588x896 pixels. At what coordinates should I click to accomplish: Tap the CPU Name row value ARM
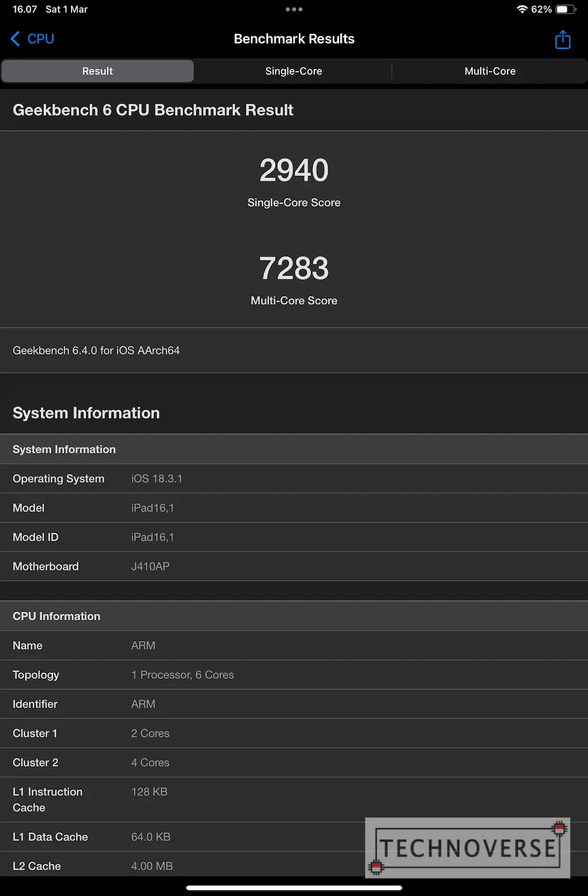pyautogui.click(x=143, y=646)
